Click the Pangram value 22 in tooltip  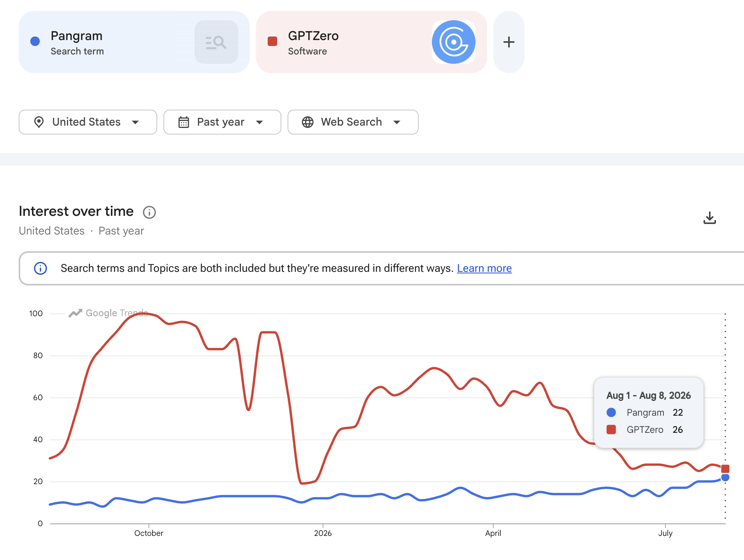coord(678,413)
